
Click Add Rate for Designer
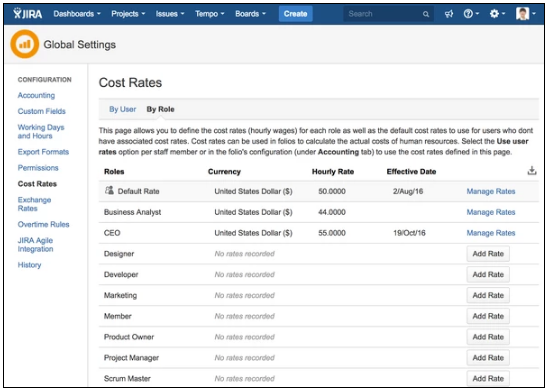(x=488, y=254)
